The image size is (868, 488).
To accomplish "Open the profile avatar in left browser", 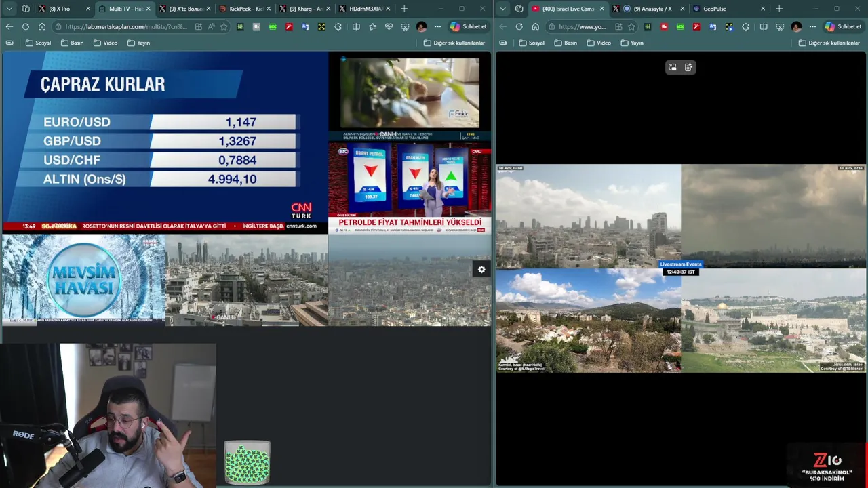I will click(x=421, y=26).
